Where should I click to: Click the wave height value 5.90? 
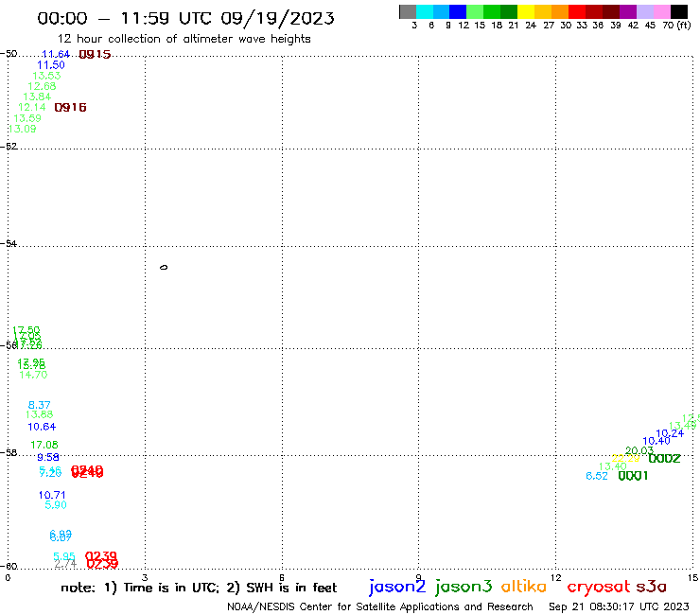click(x=56, y=505)
